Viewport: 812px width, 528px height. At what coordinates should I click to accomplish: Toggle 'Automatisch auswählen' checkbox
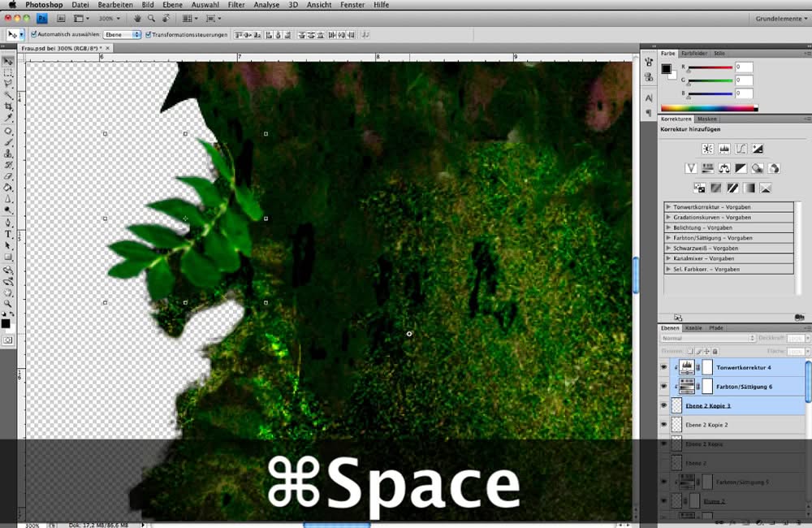point(34,35)
